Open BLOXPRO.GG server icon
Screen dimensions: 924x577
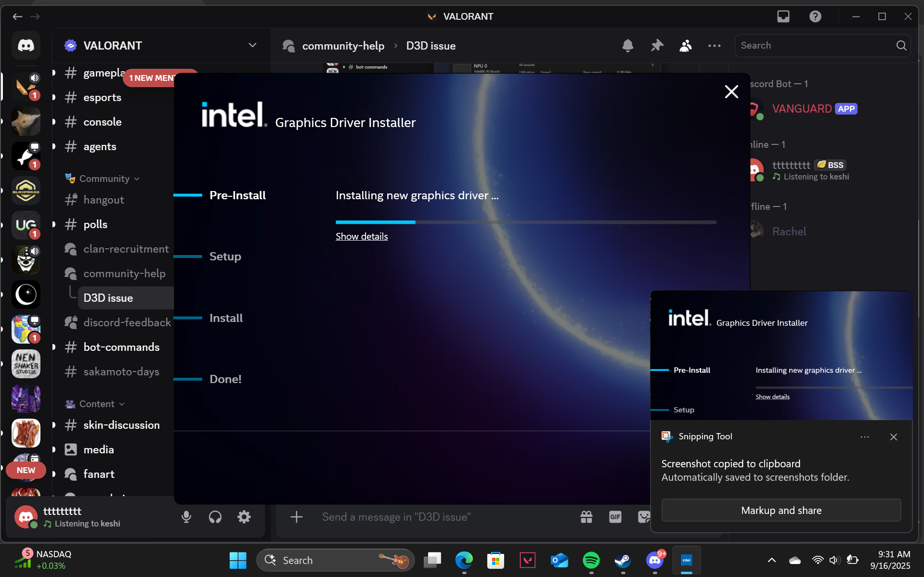[x=26, y=191]
